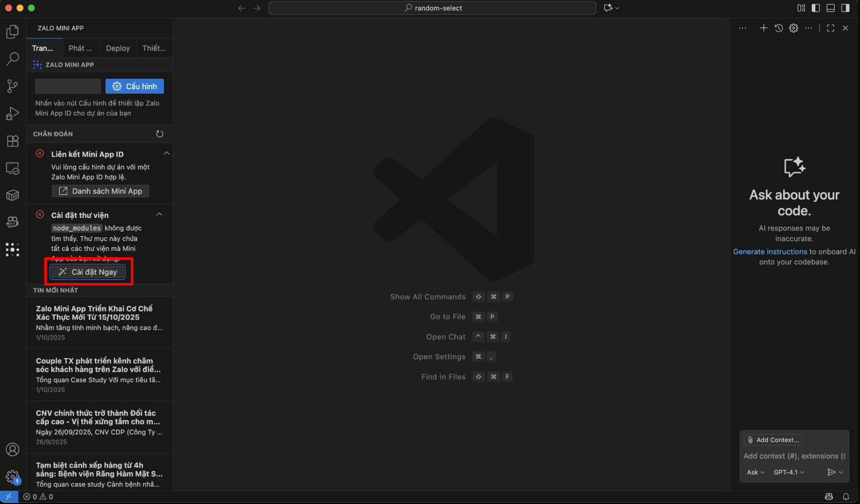
Task: Toggle the bottom panel layout button
Action: tap(831, 8)
